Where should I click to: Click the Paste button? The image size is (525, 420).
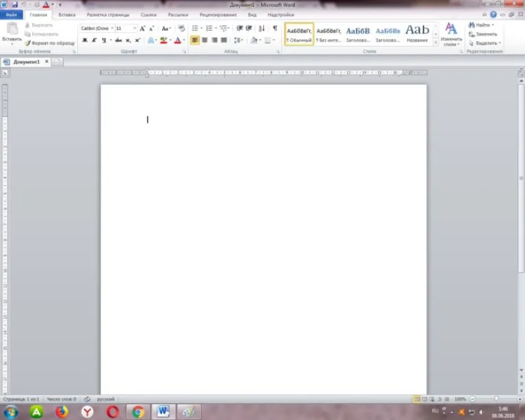tap(12, 33)
